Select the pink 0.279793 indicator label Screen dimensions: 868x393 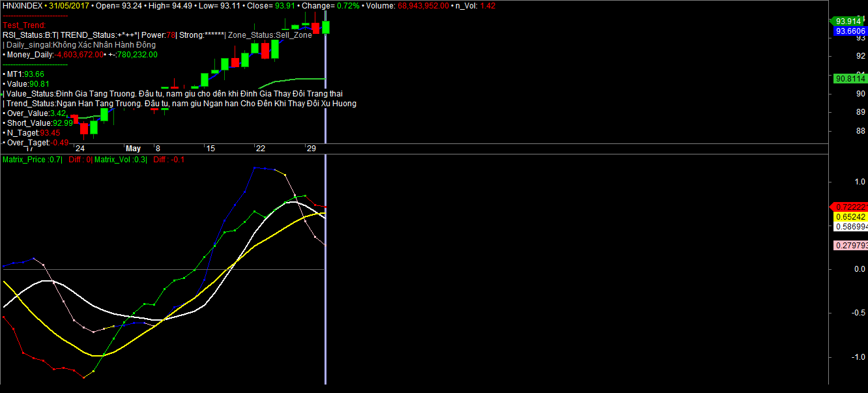click(850, 245)
